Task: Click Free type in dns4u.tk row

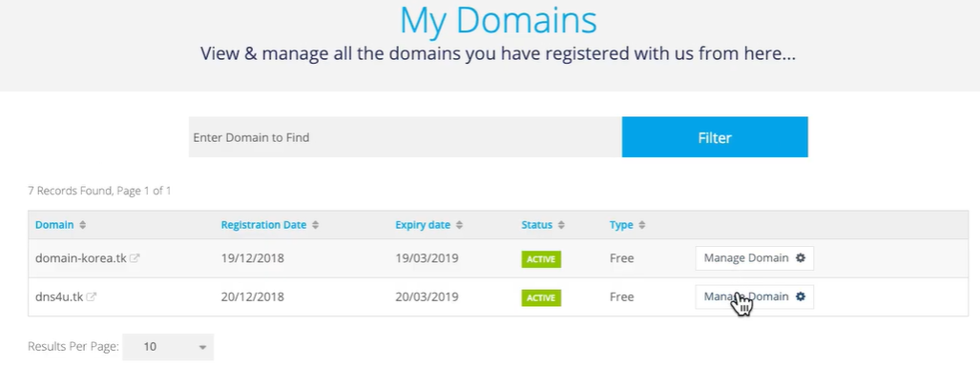Action: (x=622, y=297)
